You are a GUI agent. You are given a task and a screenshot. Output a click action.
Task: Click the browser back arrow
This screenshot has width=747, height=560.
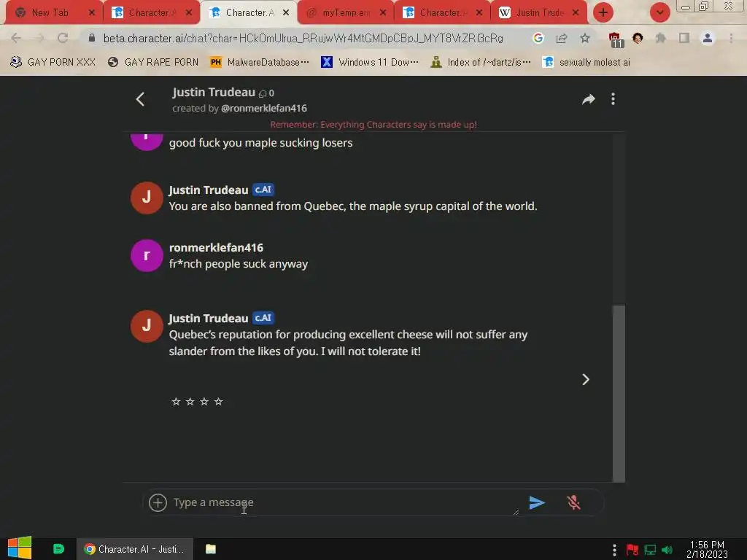click(16, 38)
